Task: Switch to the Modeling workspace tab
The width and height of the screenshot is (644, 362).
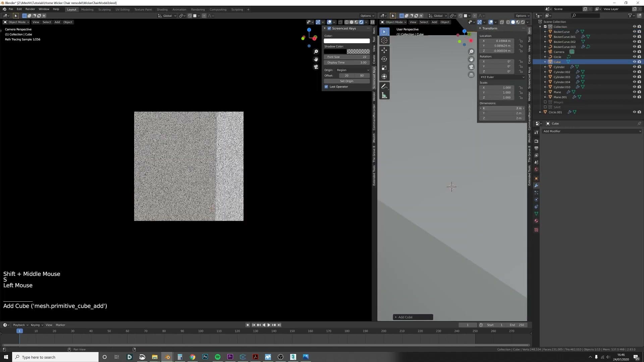Action: [87, 9]
